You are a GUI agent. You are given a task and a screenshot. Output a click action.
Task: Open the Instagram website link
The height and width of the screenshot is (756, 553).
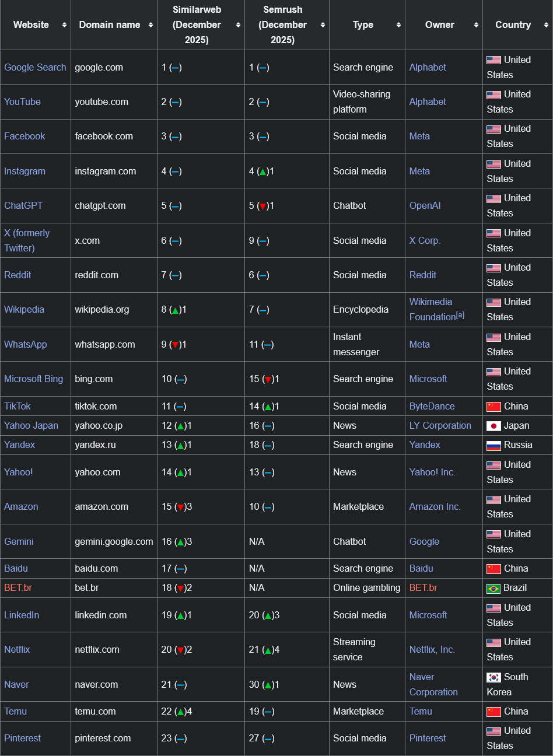(24, 171)
